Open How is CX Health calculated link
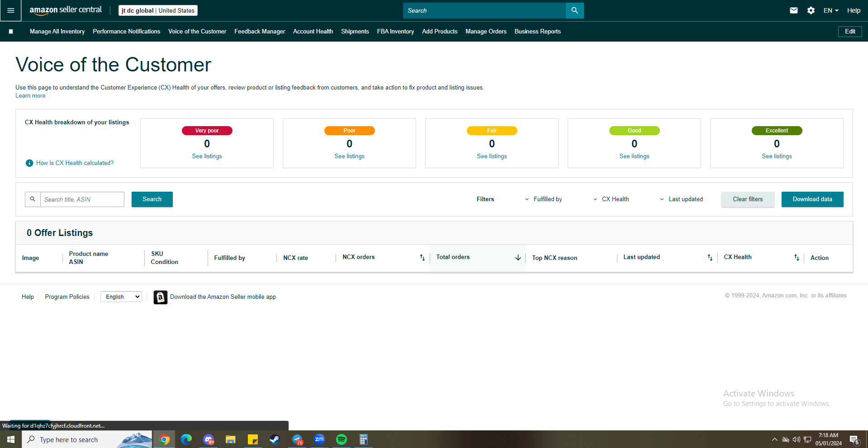 coord(75,163)
